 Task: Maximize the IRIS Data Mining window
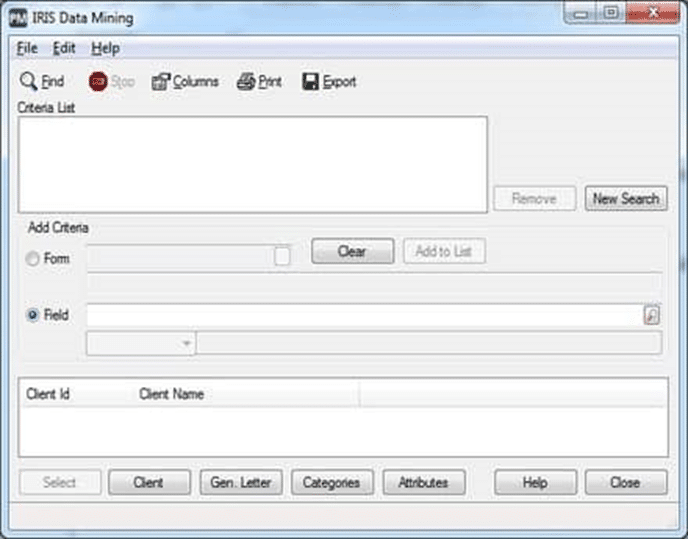(611, 14)
